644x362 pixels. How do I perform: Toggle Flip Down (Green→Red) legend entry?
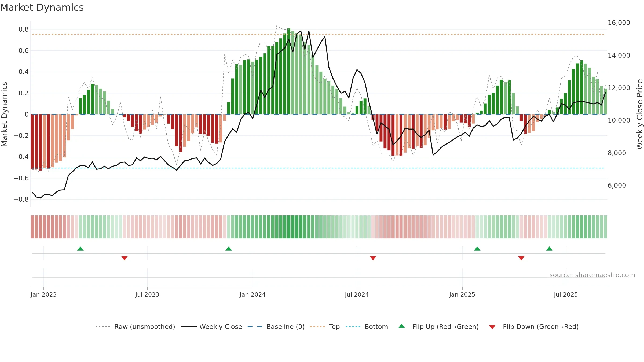tap(534, 327)
